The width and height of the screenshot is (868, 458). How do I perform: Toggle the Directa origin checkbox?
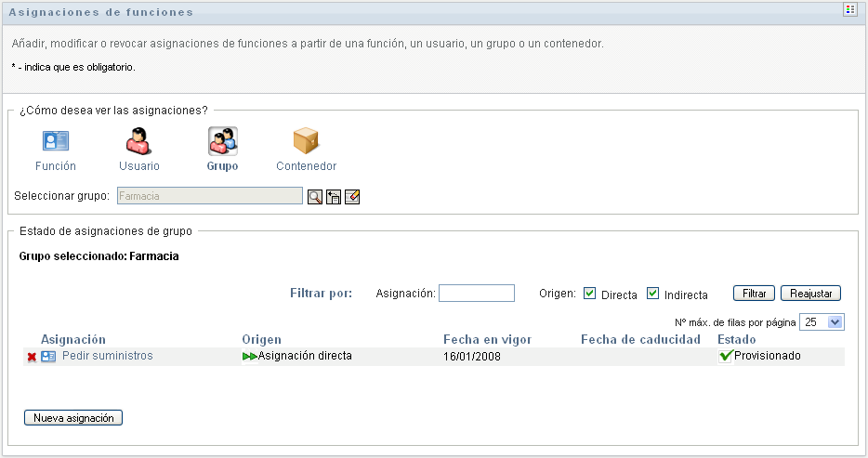pyautogui.click(x=589, y=294)
